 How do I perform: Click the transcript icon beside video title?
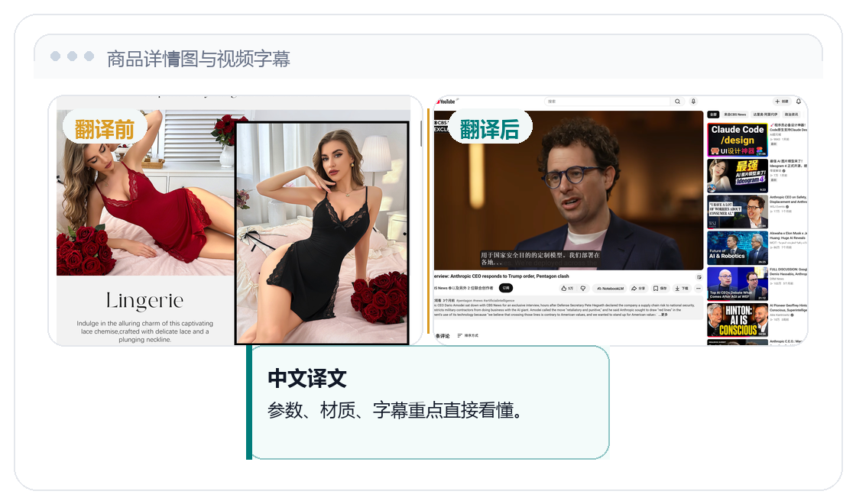pyautogui.click(x=699, y=276)
